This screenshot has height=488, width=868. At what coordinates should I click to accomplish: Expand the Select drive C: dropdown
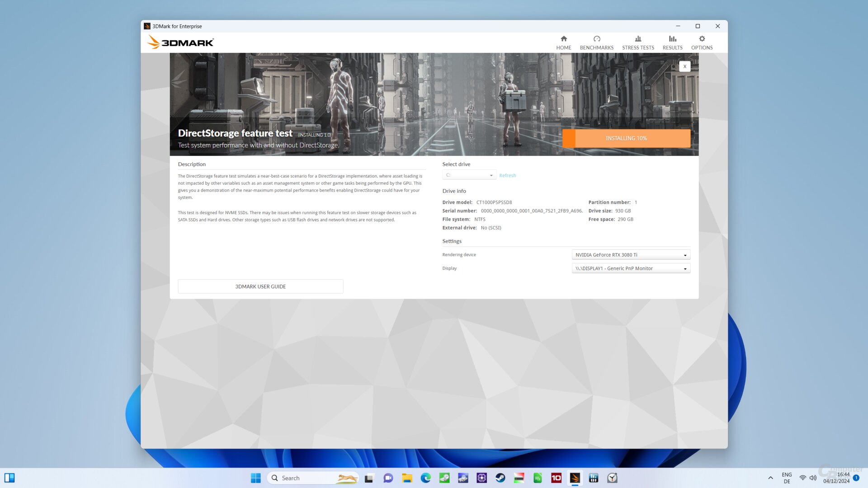pos(469,175)
